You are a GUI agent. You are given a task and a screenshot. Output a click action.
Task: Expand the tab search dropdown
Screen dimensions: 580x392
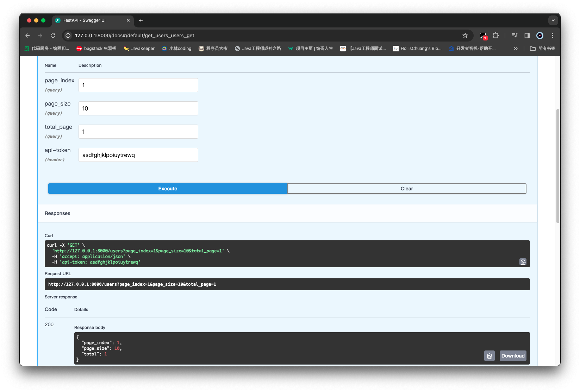tap(553, 20)
